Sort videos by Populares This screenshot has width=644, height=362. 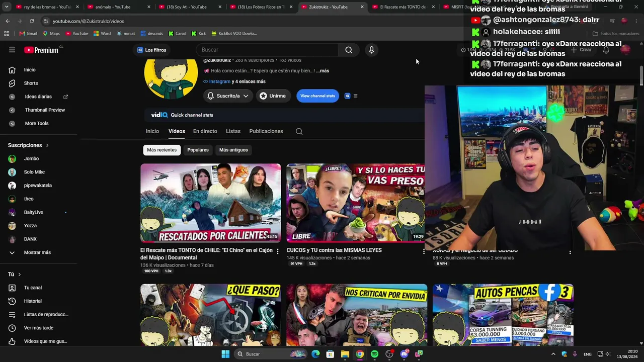(198, 150)
